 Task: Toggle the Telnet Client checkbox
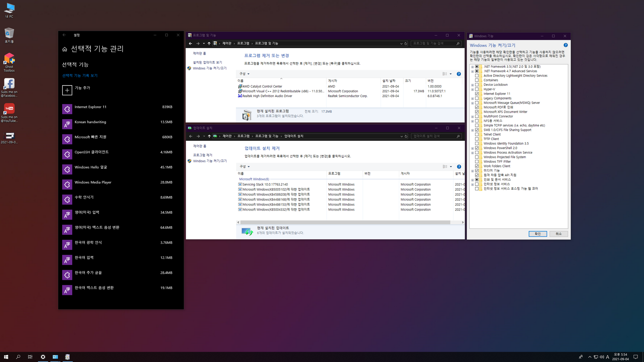click(477, 134)
